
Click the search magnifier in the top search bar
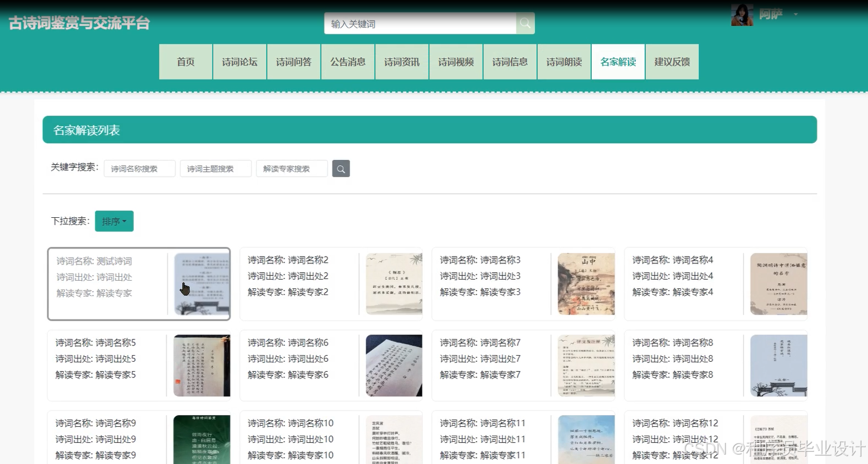tap(524, 23)
